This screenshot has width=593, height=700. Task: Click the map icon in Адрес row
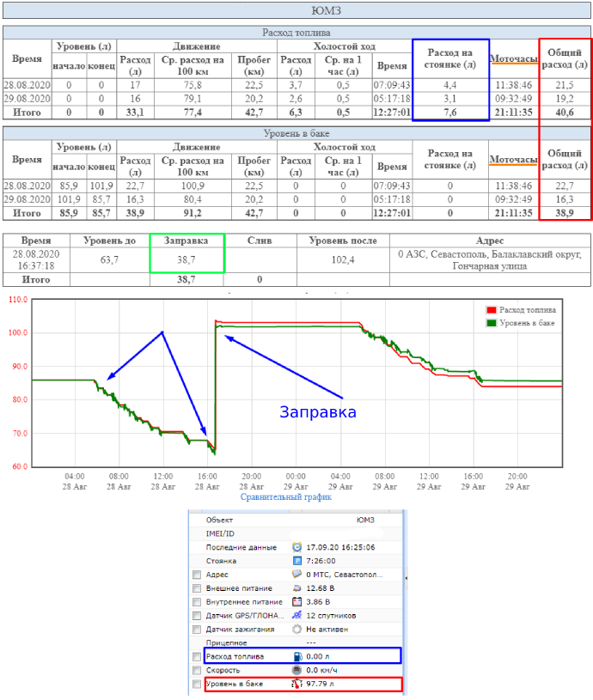pyautogui.click(x=296, y=575)
